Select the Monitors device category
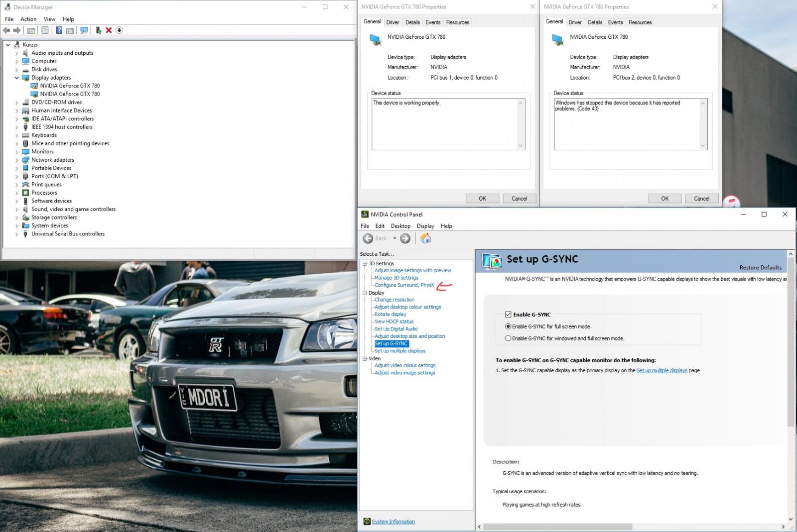 42,151
